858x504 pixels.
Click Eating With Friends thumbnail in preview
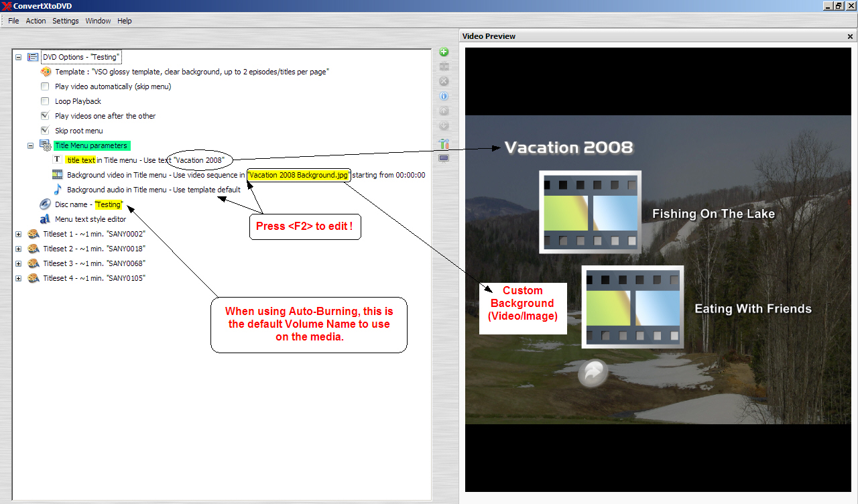632,307
